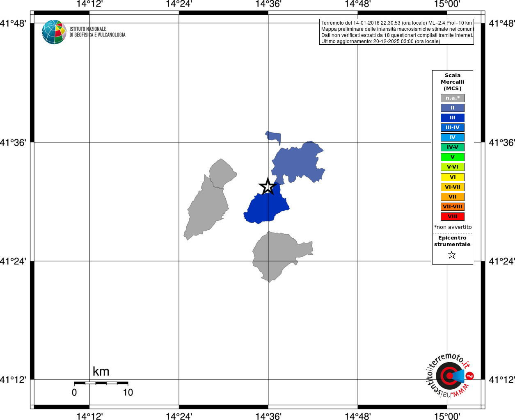
Task: Click the bottom 14°24' longitude label
Action: 179,416
